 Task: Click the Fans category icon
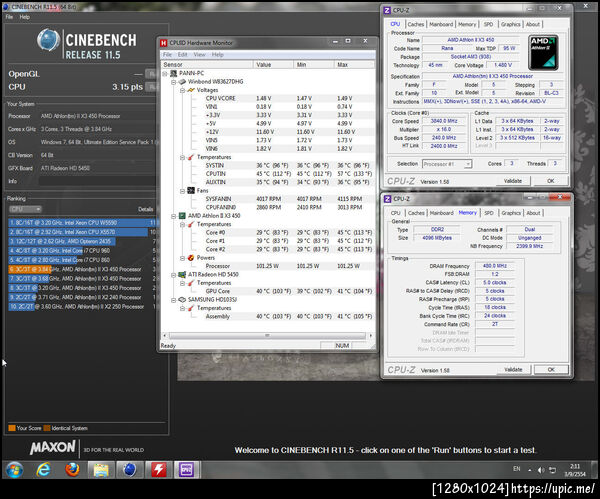[x=191, y=191]
